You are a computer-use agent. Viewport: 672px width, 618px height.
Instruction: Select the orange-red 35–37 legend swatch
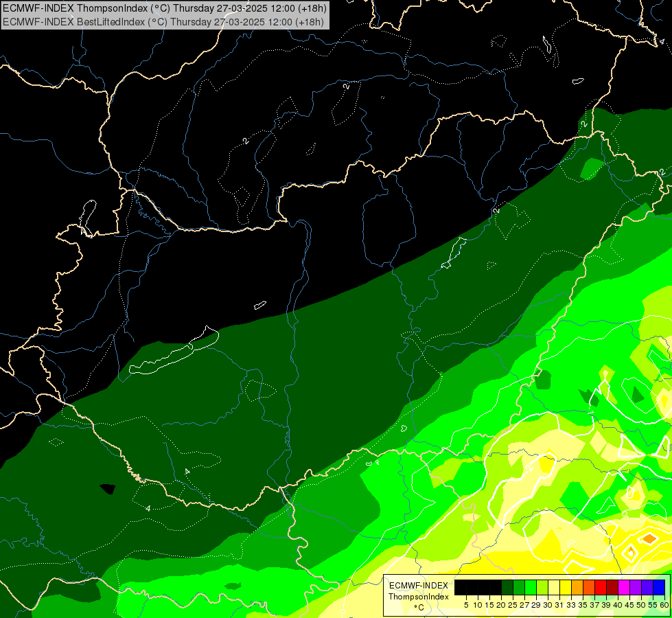pos(589,587)
